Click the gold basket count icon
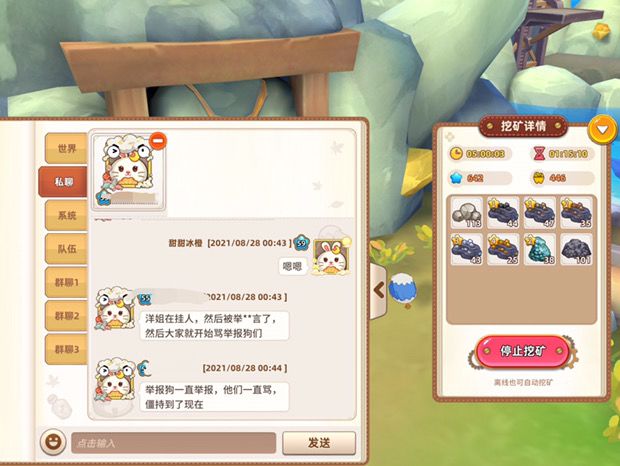The image size is (620, 466). pyautogui.click(x=539, y=178)
